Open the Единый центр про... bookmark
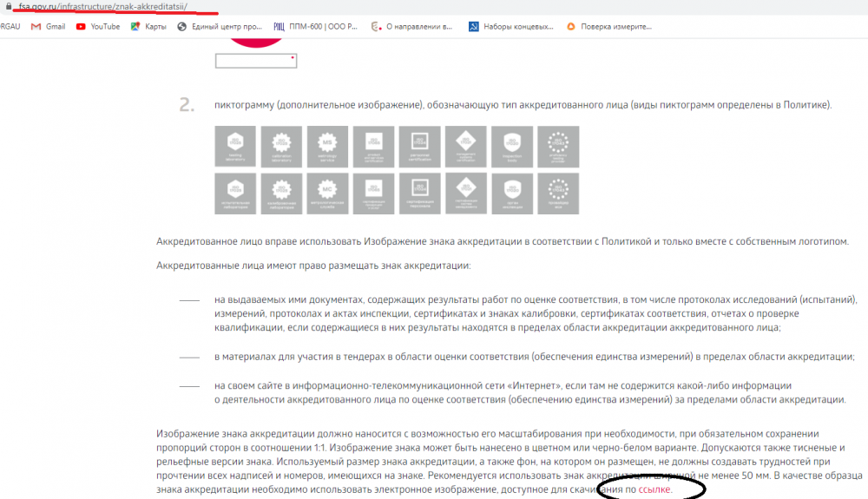The height and width of the screenshot is (499, 868). tap(220, 27)
